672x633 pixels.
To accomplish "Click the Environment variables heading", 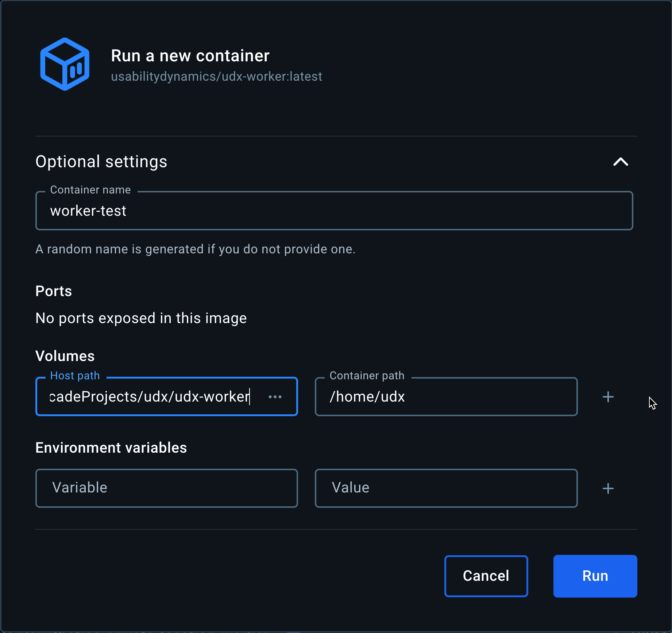I will [111, 448].
